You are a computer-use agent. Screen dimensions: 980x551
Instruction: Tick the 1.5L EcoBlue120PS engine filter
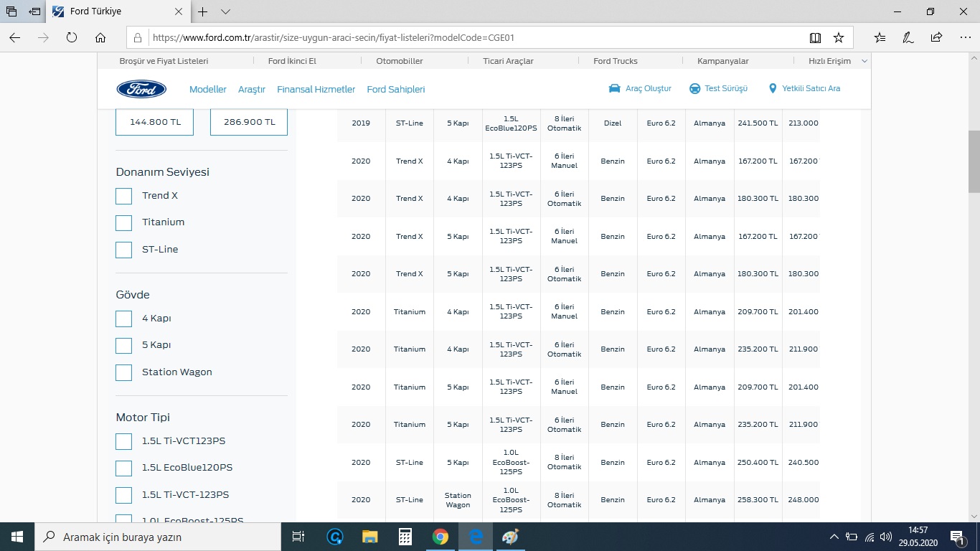(123, 468)
